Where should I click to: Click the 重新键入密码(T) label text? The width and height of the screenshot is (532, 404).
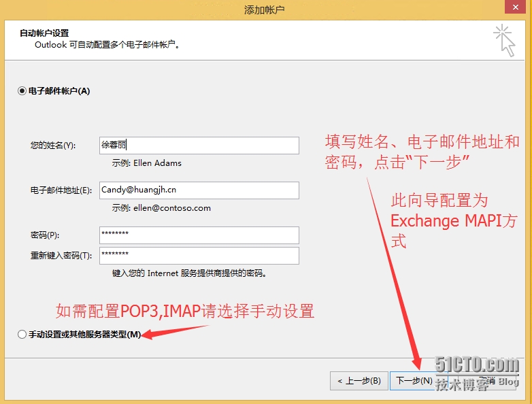pos(61,256)
